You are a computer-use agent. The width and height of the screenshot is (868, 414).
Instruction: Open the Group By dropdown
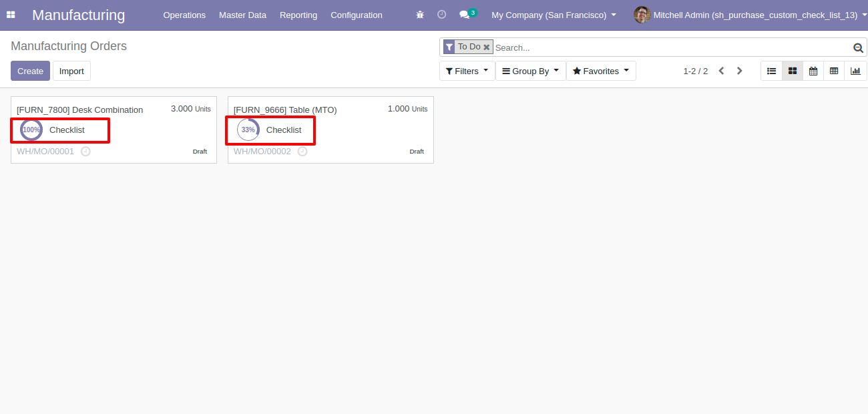coord(530,71)
